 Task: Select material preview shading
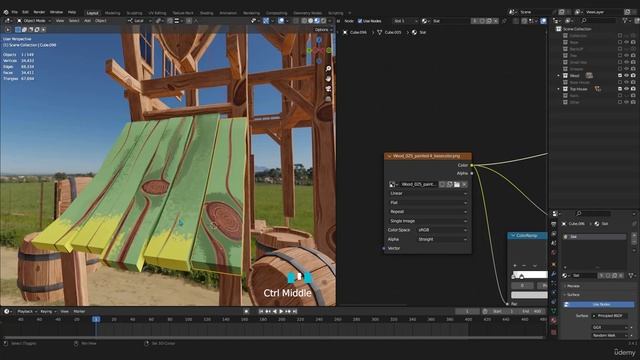317,21
